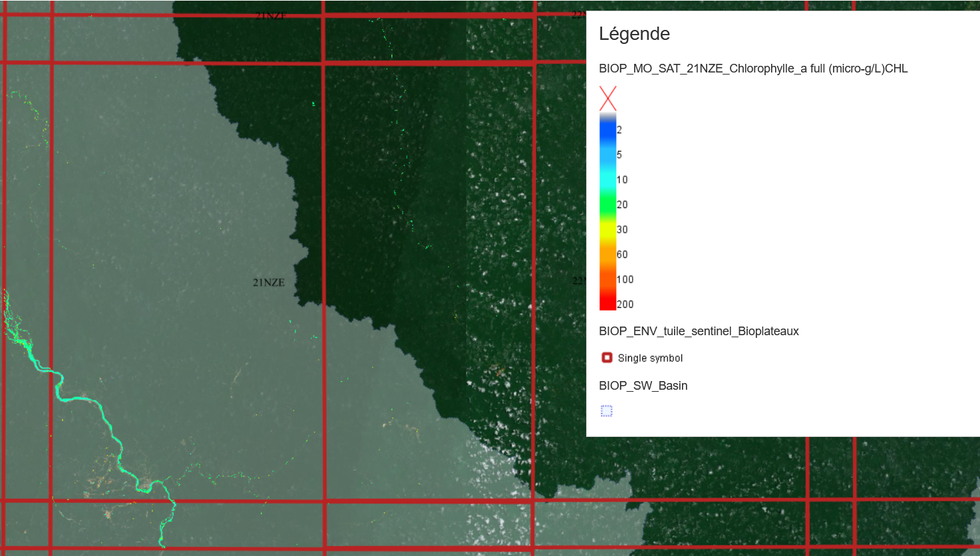
Task: Click the yellow ramp section beside 30
Action: coord(607,229)
